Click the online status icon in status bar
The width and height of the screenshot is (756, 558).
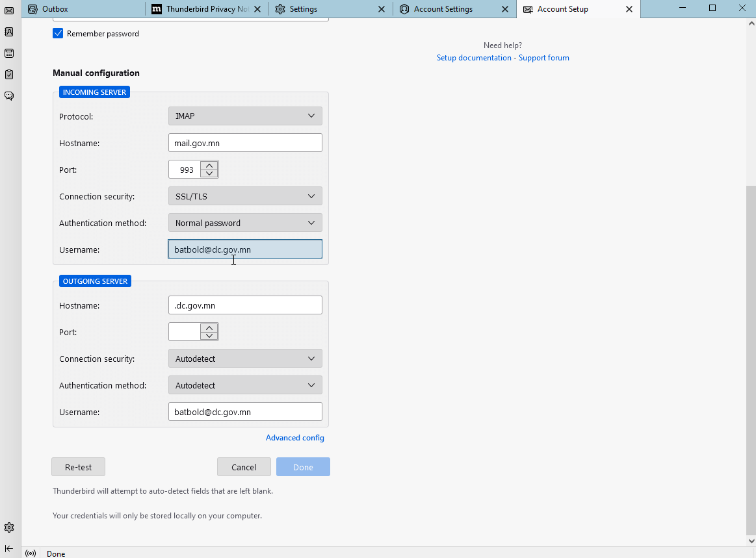[31, 553]
